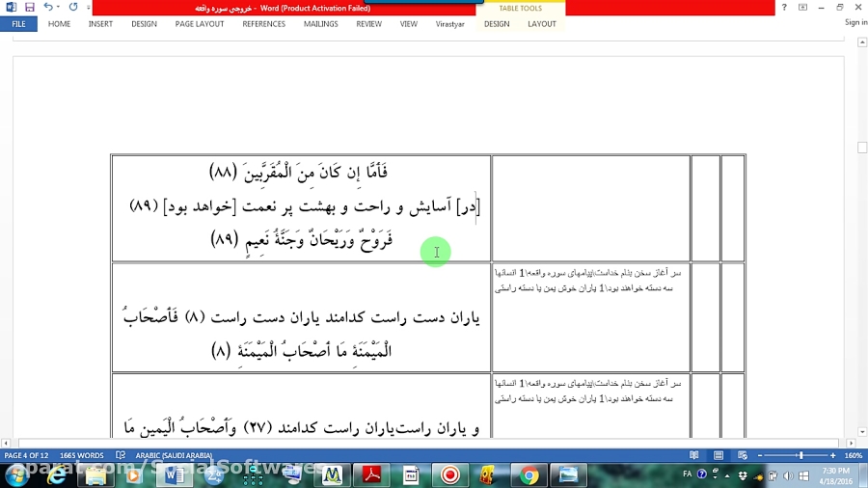Open Internet Explorer from the taskbar
The height and width of the screenshot is (488, 868).
coord(57,475)
